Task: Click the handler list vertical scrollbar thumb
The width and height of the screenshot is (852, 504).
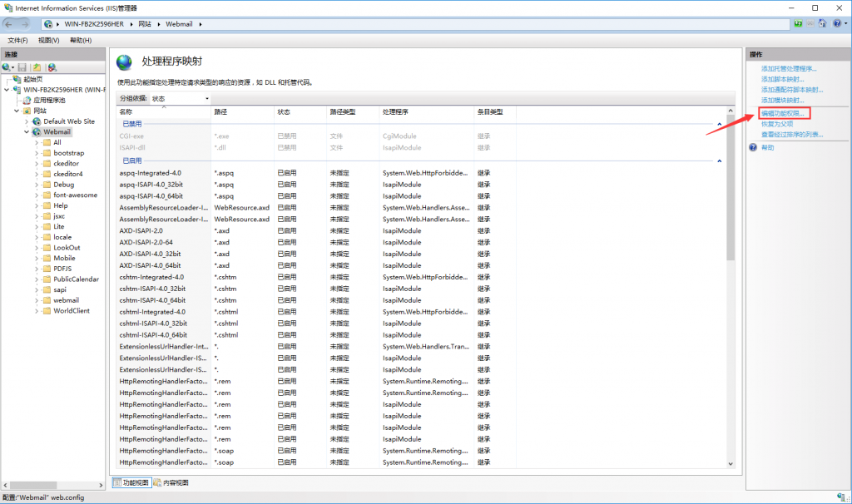Action: (731, 187)
